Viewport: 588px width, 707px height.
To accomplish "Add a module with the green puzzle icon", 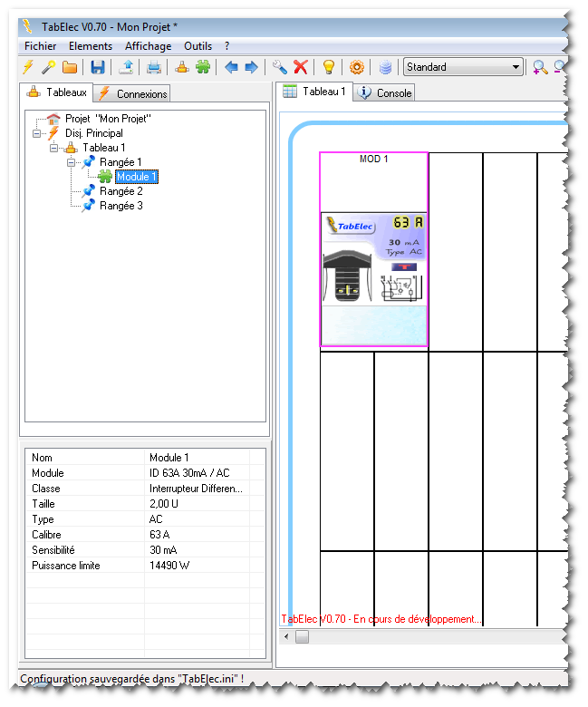I will pos(203,67).
